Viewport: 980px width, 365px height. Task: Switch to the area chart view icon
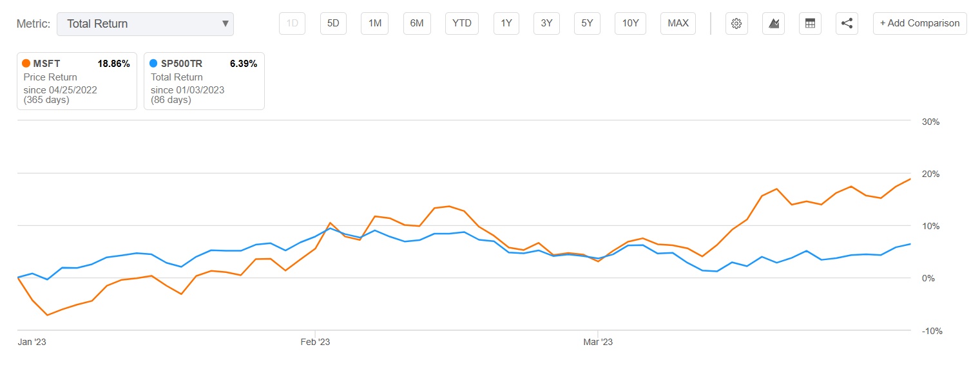click(773, 24)
